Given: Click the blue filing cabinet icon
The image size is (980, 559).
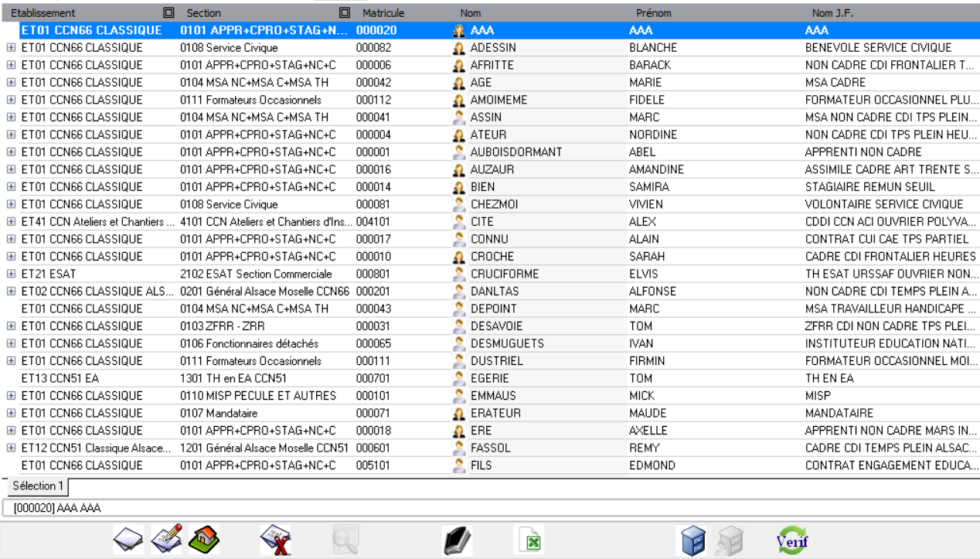Looking at the screenshot, I should [x=694, y=540].
